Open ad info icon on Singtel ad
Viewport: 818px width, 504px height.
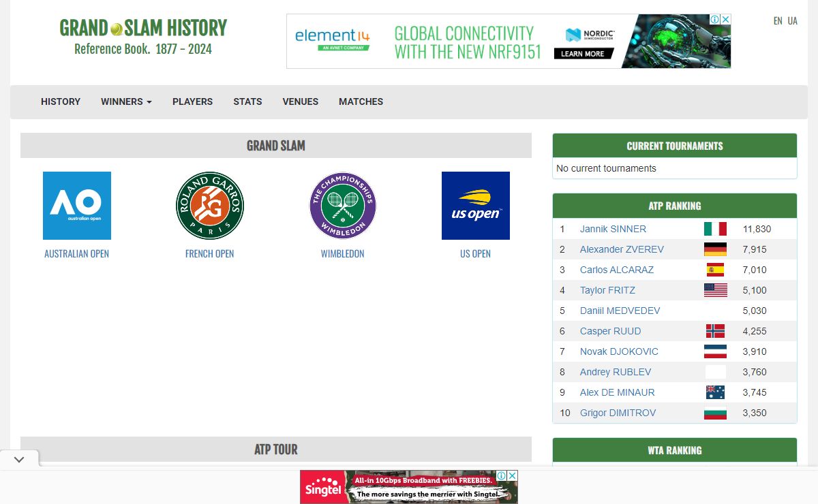[502, 475]
